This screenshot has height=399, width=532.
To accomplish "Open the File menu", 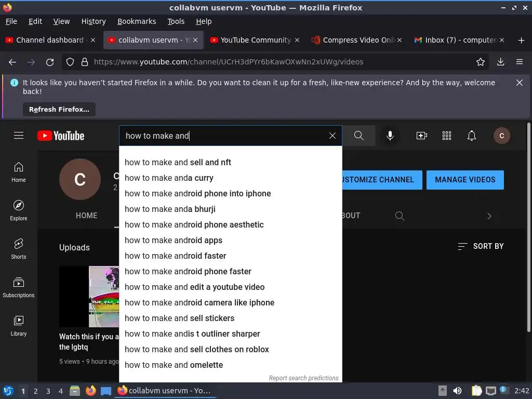I will point(11,21).
